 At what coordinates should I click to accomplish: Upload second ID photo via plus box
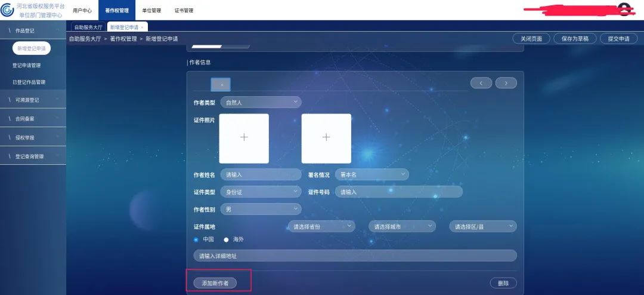[326, 138]
